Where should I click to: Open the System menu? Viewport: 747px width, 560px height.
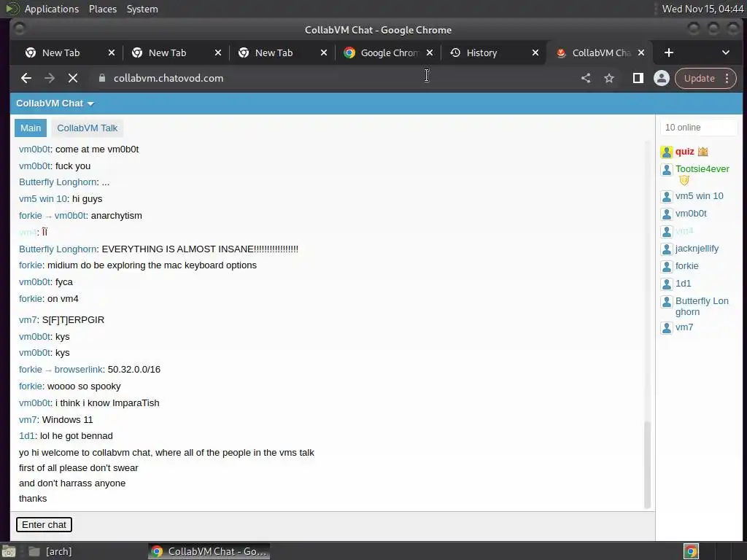coord(142,9)
